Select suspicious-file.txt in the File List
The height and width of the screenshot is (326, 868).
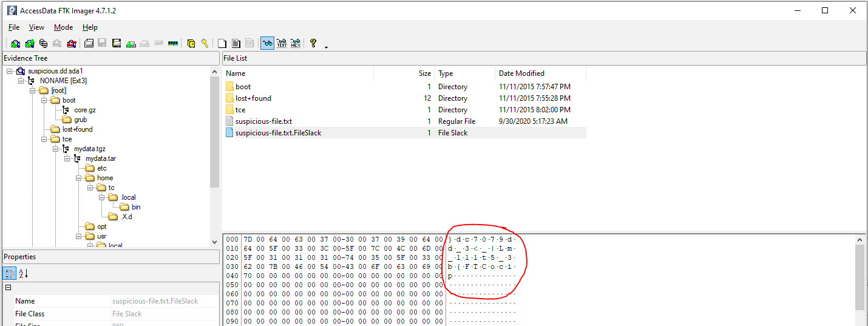coord(263,121)
